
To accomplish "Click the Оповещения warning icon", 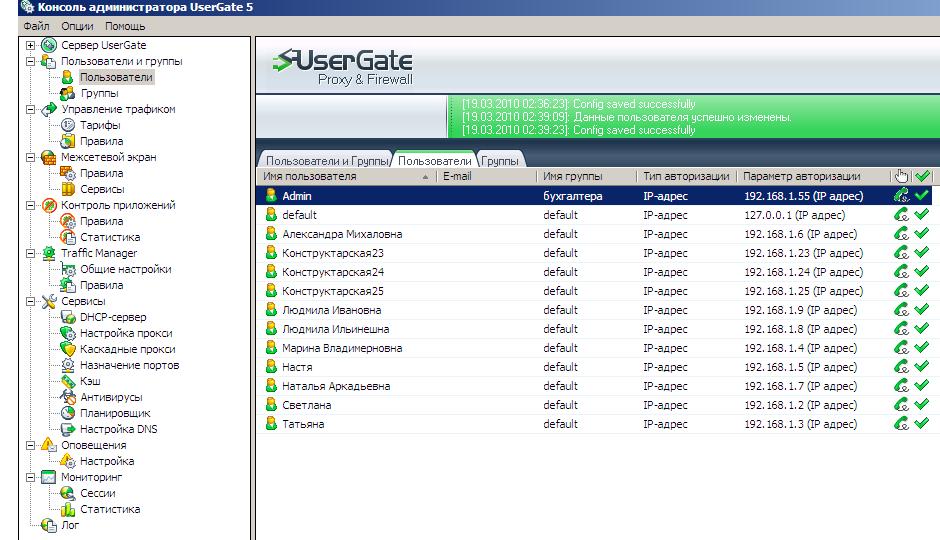I will tap(49, 445).
